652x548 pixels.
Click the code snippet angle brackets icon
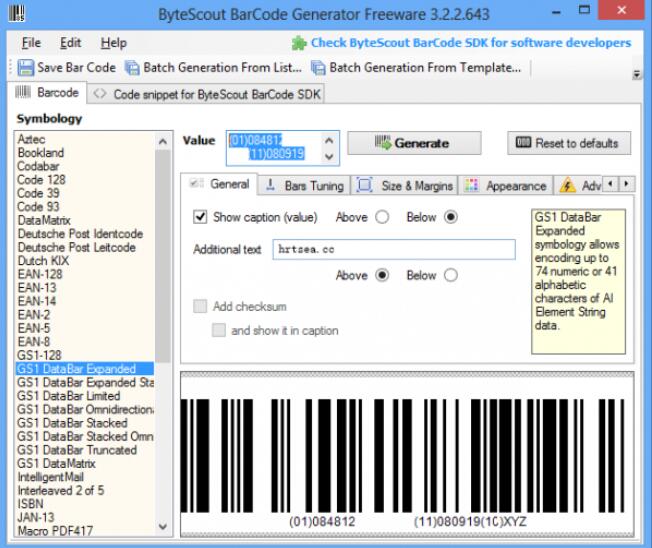[100, 94]
